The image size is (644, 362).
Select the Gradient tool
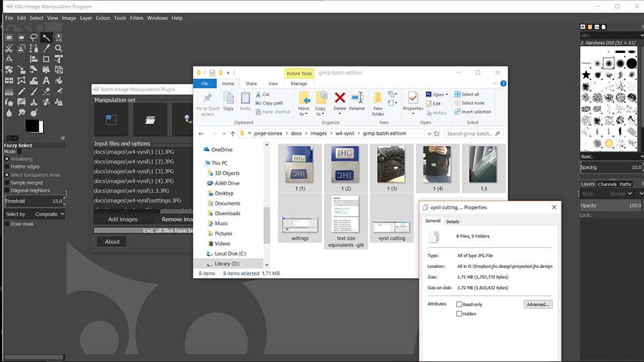9,92
